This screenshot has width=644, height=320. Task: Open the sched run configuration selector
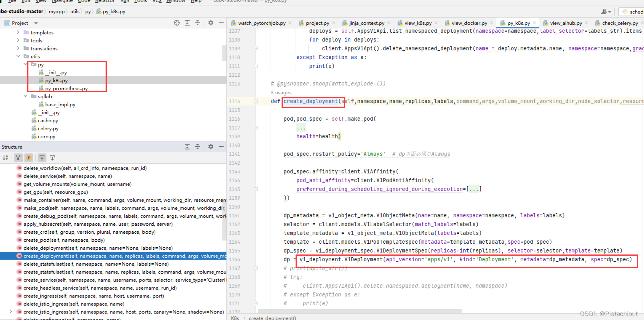tap(632, 12)
